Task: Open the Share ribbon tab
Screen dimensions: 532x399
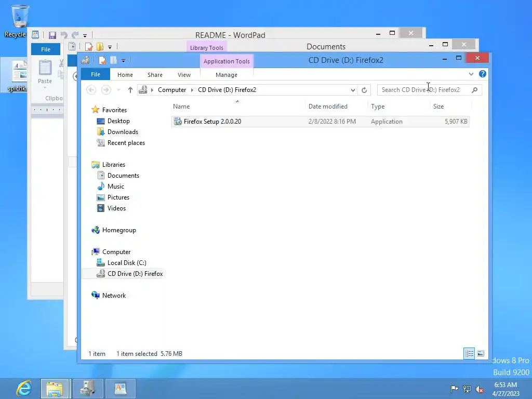Action: click(155, 75)
